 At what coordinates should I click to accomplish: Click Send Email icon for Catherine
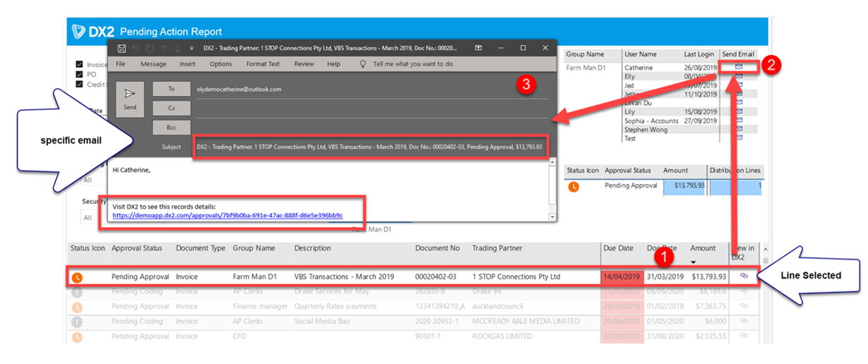(739, 67)
